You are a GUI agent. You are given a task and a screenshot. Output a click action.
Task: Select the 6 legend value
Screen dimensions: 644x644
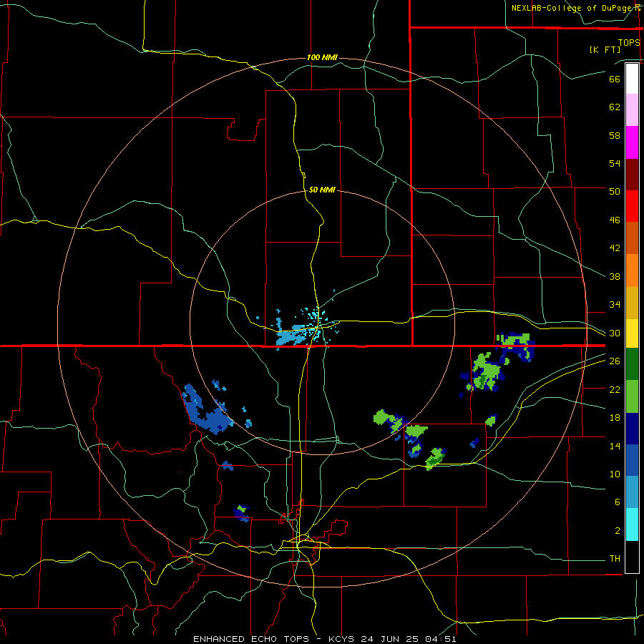tap(618, 502)
